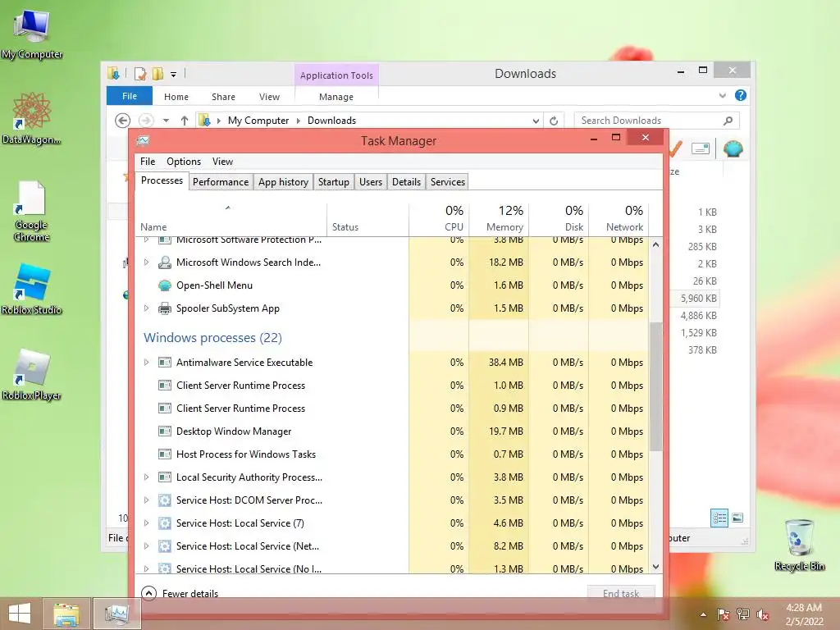The height and width of the screenshot is (630, 840).
Task: Switch to the Users tab
Action: coord(370,181)
